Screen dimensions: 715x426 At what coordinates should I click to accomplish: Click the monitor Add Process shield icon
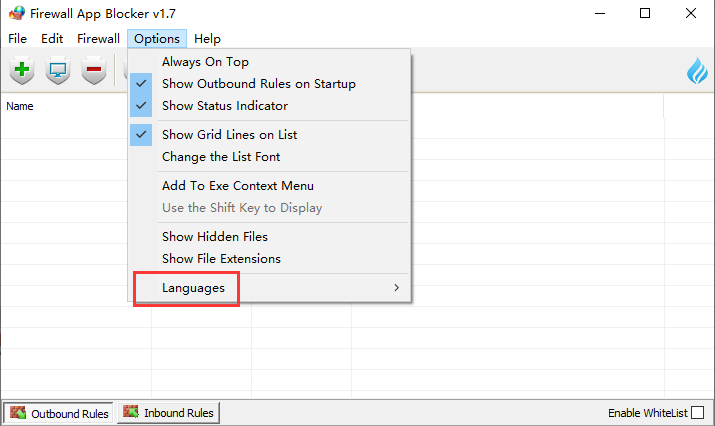(x=58, y=71)
